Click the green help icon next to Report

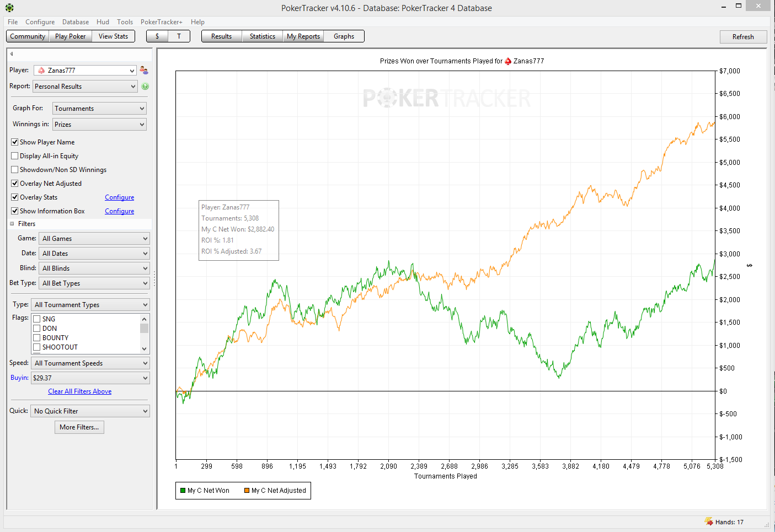pos(145,87)
